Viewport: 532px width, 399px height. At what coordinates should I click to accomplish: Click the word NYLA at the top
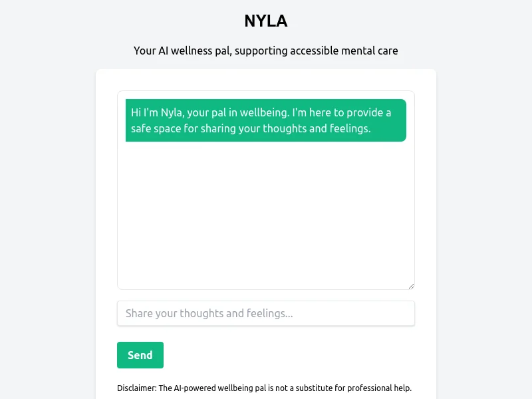point(266,21)
